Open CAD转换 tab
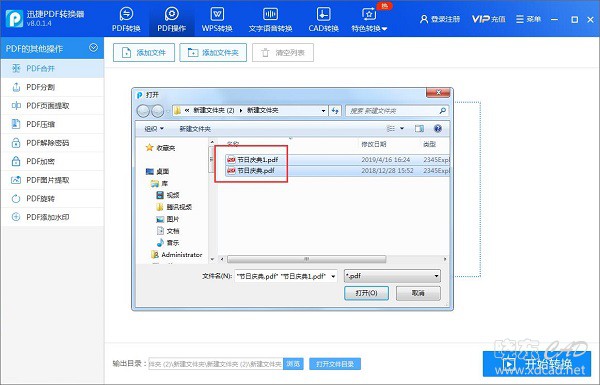The image size is (600, 385). click(x=323, y=19)
